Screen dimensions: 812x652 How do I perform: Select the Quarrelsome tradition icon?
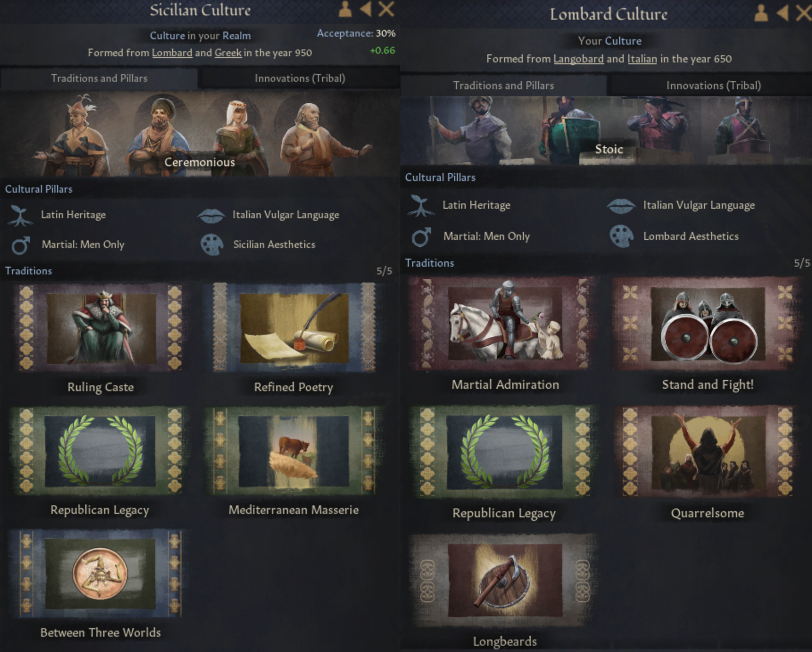[708, 452]
